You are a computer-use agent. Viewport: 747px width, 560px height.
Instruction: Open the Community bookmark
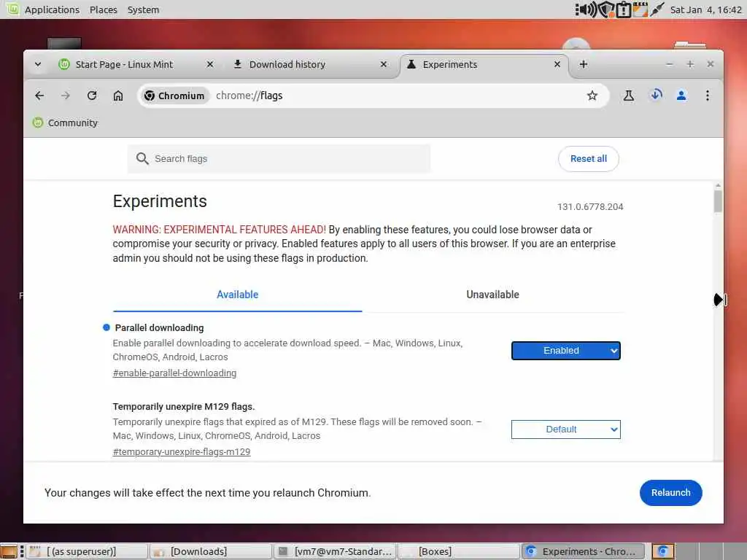point(65,122)
